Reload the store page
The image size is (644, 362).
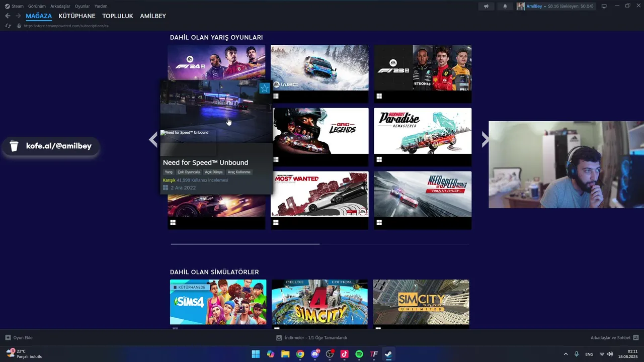[x=8, y=26]
